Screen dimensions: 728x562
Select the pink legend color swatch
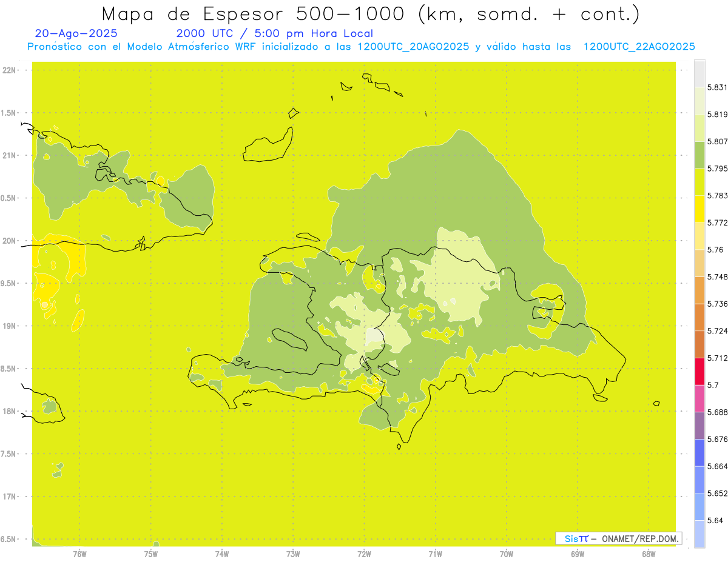tap(699, 398)
